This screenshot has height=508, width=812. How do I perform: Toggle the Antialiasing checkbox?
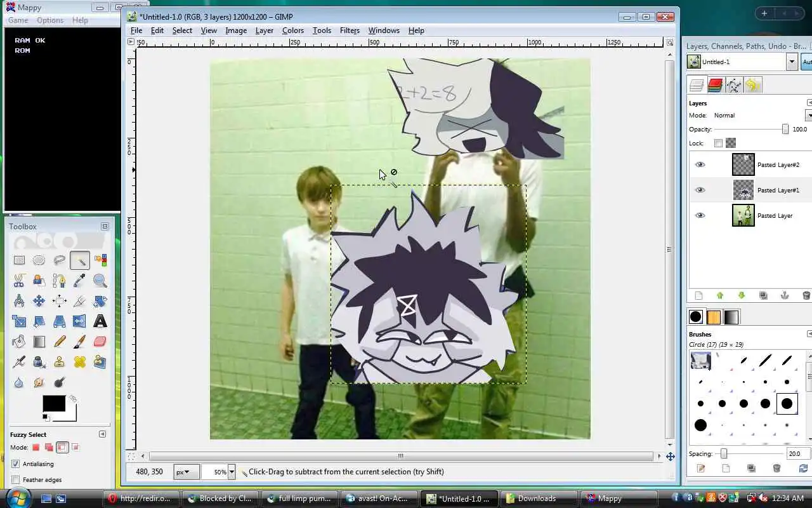click(16, 464)
